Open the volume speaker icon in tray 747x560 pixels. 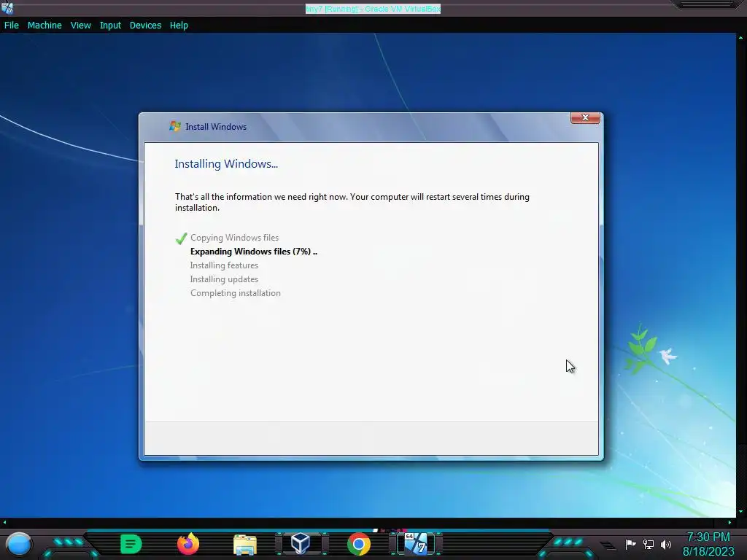click(x=666, y=544)
